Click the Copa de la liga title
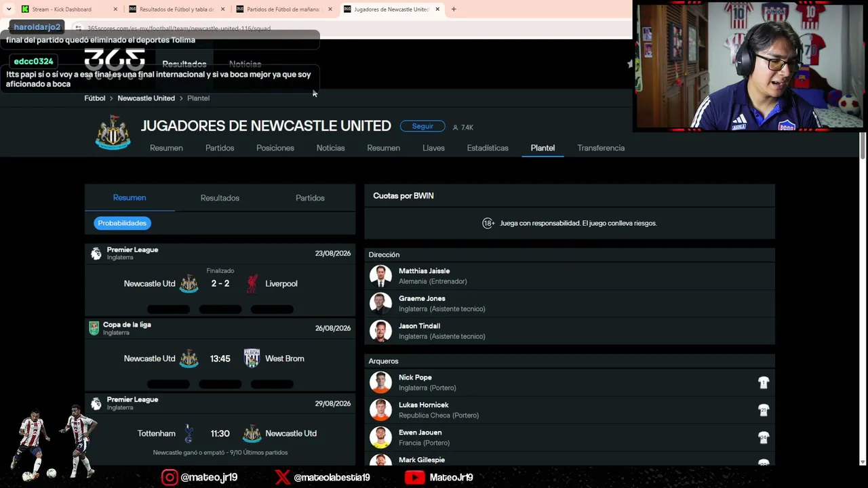Viewport: 868px width, 488px height. point(127,325)
